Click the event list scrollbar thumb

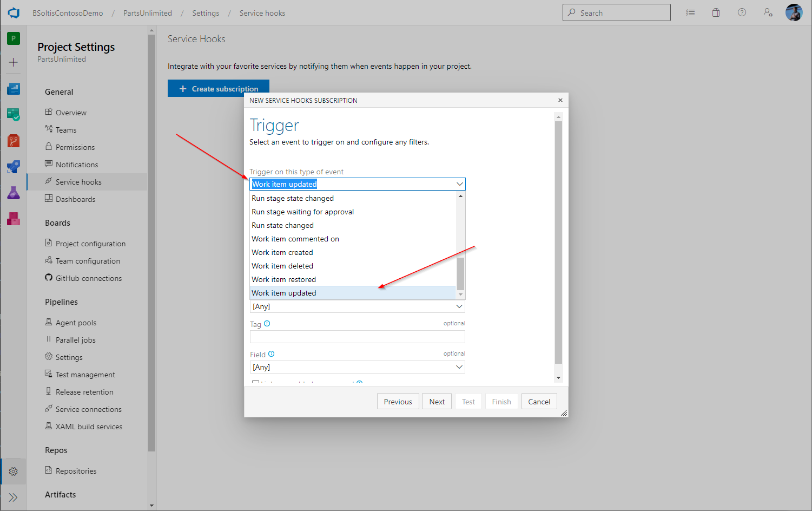[x=460, y=273]
